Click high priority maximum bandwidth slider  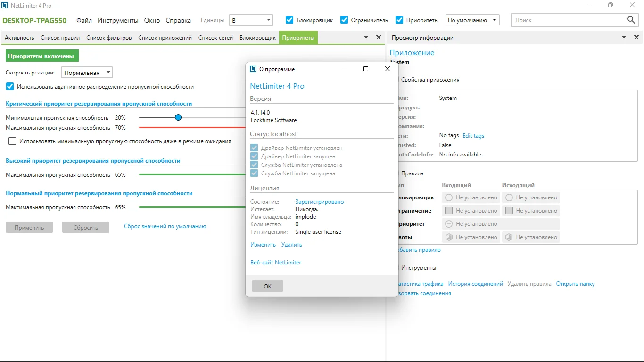(x=192, y=174)
